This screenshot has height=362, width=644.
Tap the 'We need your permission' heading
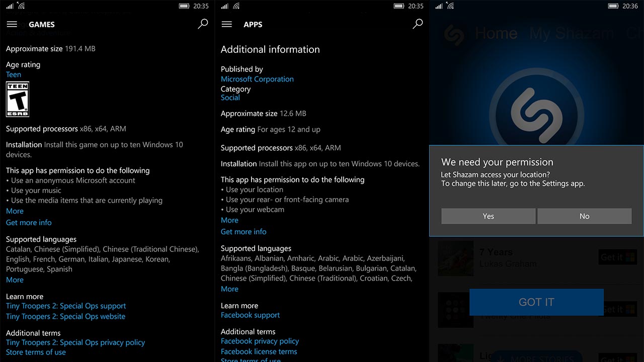(x=497, y=162)
